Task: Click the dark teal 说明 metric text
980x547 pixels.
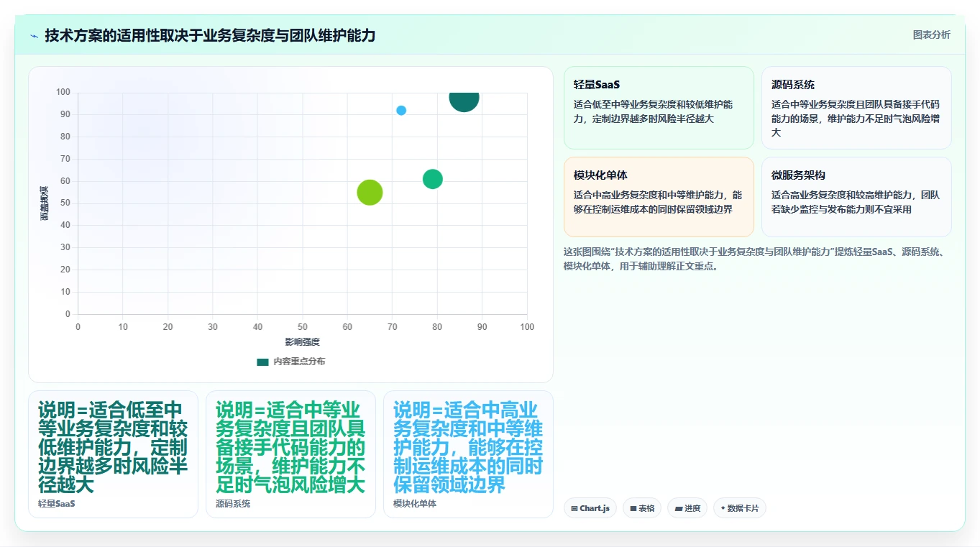Action: pos(113,447)
